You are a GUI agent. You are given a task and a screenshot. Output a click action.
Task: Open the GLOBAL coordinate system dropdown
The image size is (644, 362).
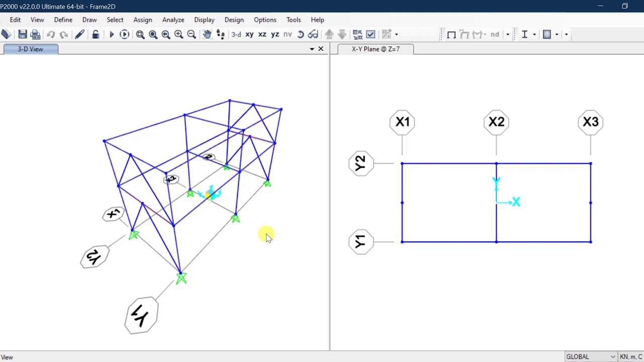pos(591,356)
